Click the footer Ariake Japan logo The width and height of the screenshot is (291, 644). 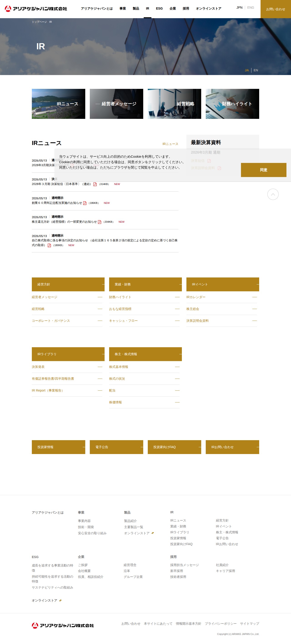63,626
